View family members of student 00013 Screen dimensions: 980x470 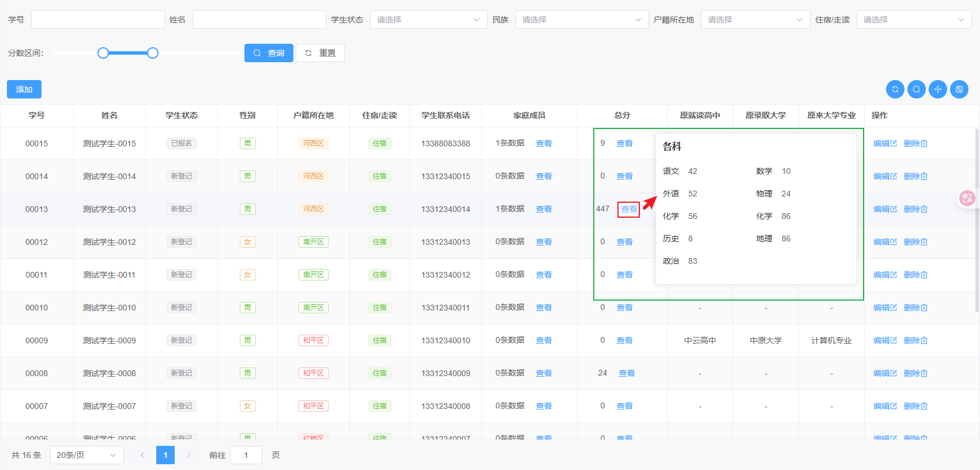544,209
